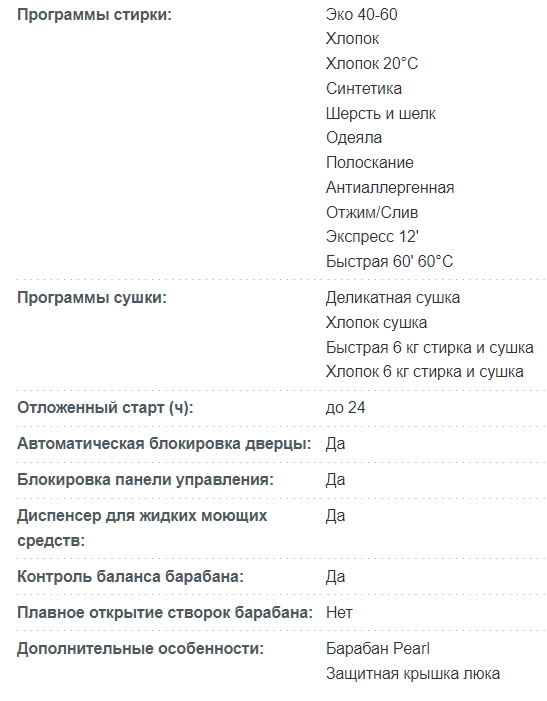Click the "Программы стирки:" label
Image resolution: width=547 pixels, height=701 pixels.
(x=94, y=15)
